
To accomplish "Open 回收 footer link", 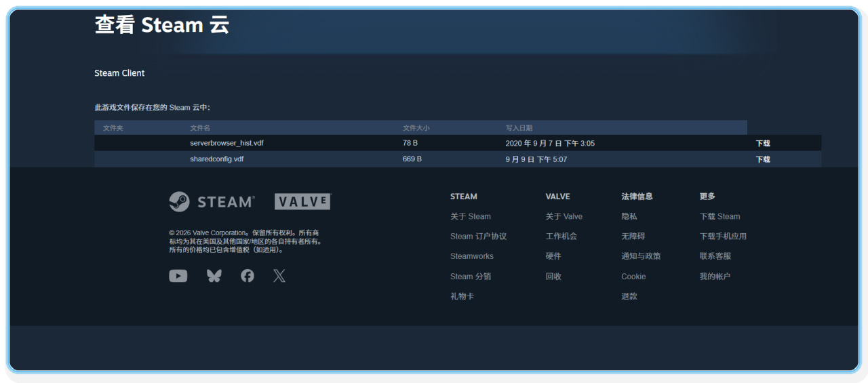I will tap(553, 277).
